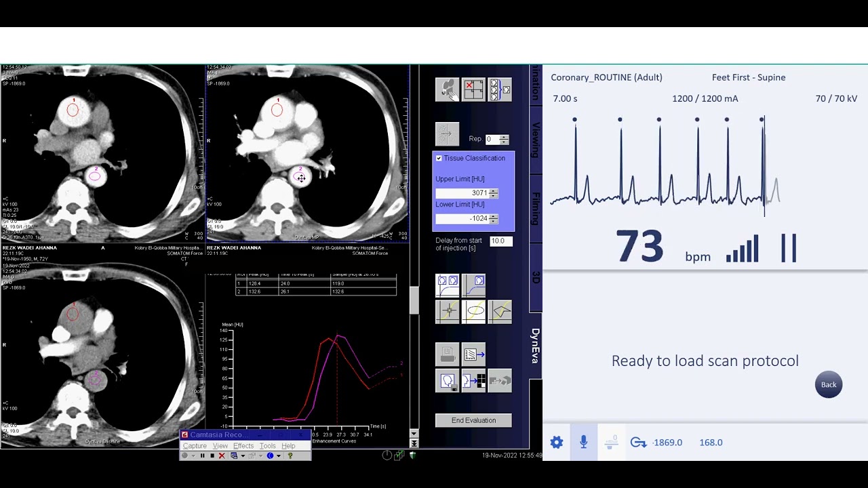Select the polygon ROI drawing tool

point(500,312)
